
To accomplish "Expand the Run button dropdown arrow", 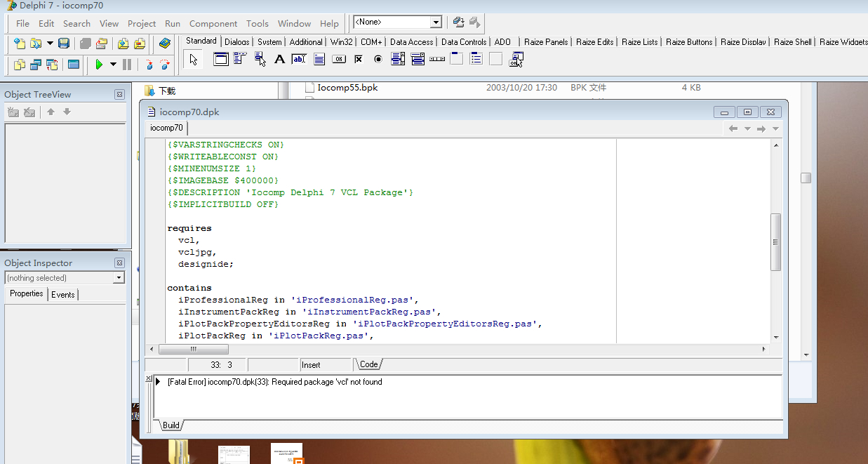I will point(113,65).
